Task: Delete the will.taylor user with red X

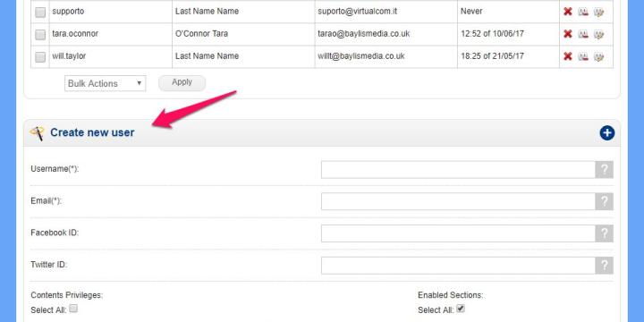Action: [568, 56]
